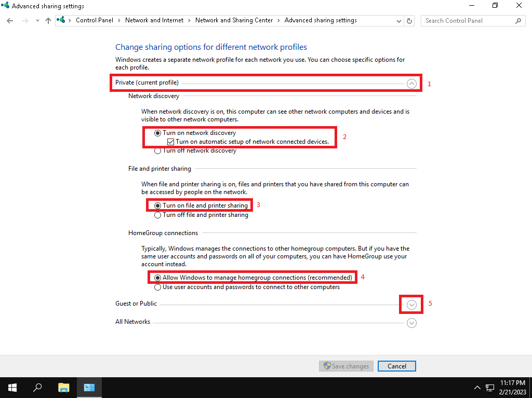Screen dimensions: 532x398
Task: Open File Explorer from taskbar
Action: [x=63, y=387]
